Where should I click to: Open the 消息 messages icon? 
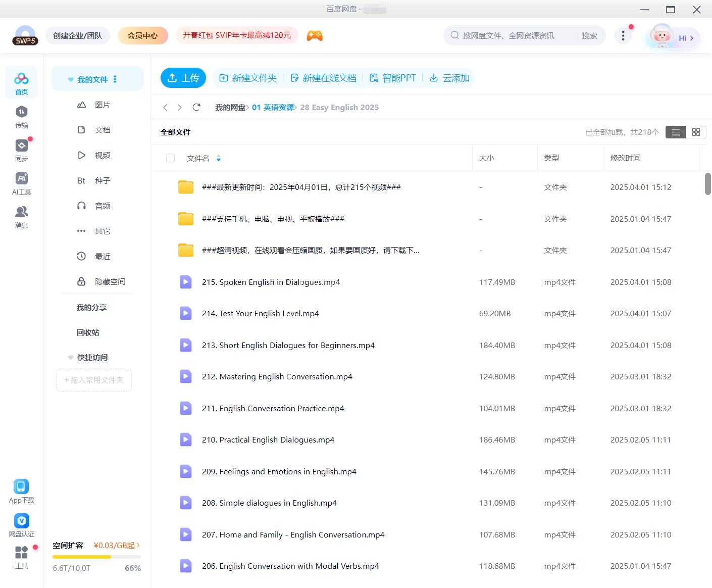coord(21,217)
